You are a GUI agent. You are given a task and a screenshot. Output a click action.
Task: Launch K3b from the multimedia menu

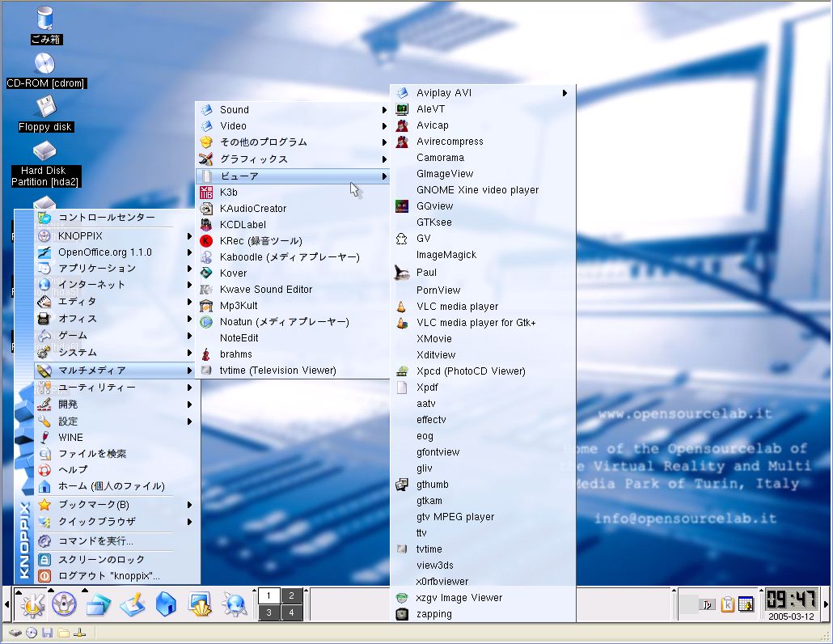[292, 193]
